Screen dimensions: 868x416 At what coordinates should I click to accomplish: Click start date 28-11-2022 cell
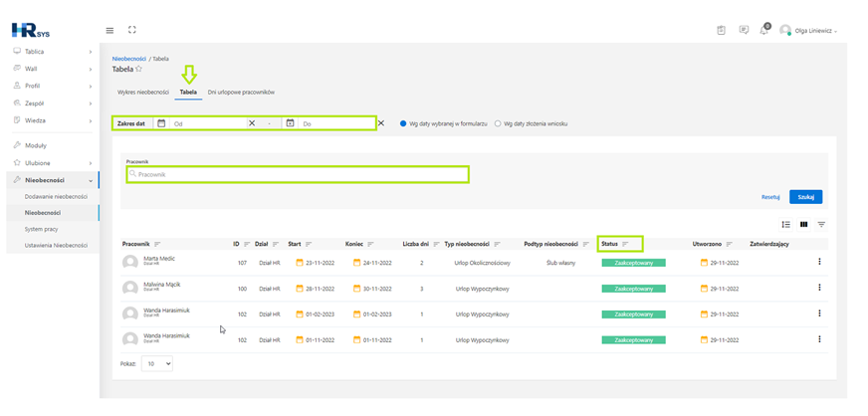(316, 289)
